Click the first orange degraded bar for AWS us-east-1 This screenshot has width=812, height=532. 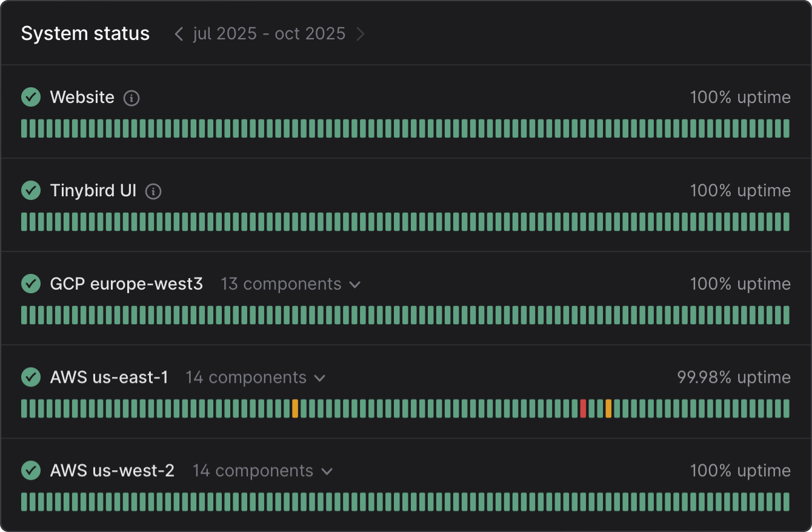pos(296,408)
